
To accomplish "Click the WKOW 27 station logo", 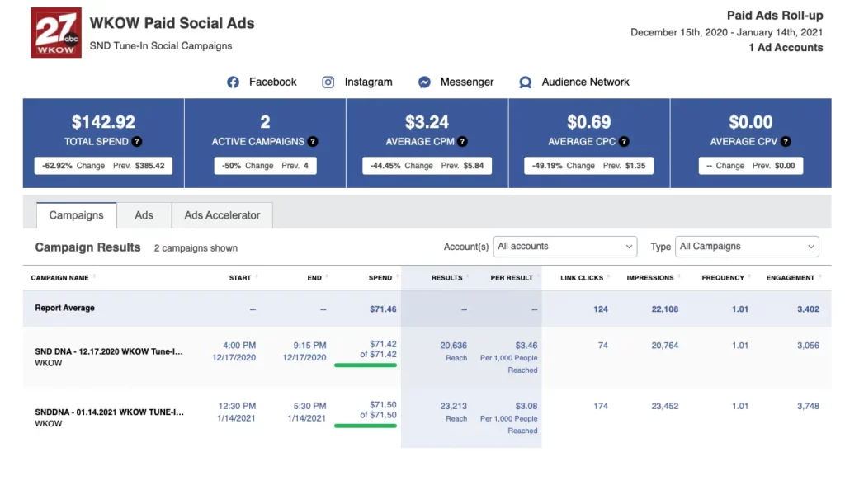I will (55, 33).
